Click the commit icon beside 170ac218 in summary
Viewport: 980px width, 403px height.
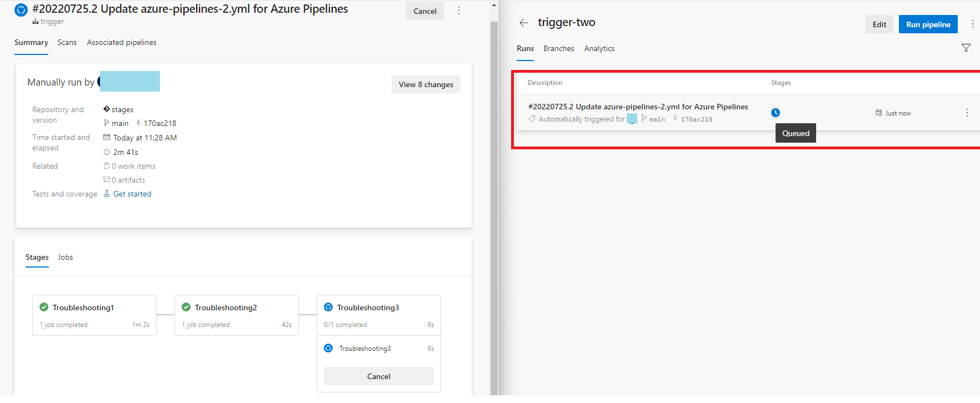(138, 123)
